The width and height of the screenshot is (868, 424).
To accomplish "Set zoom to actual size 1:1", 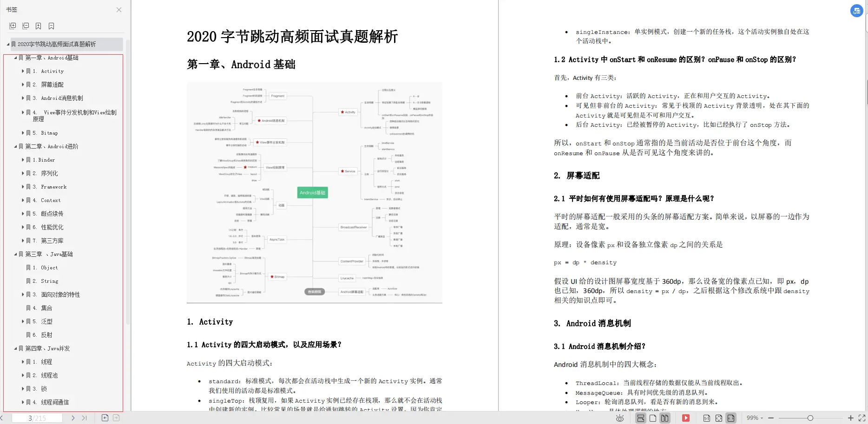I will [x=707, y=418].
